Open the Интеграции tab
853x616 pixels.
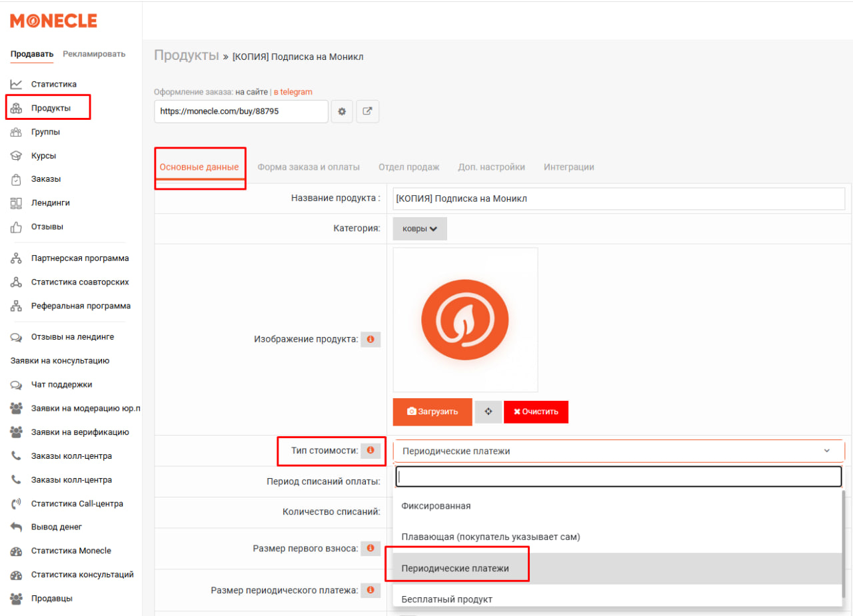pos(568,167)
